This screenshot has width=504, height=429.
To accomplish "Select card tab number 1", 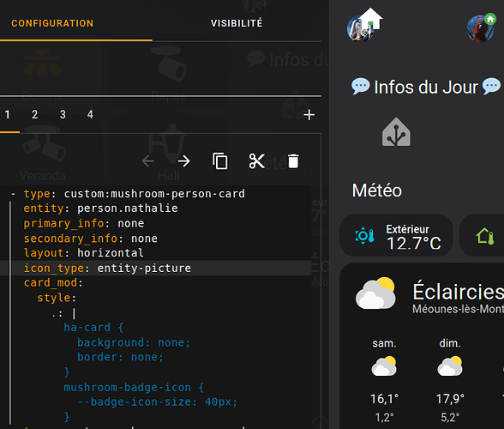I will 8,114.
